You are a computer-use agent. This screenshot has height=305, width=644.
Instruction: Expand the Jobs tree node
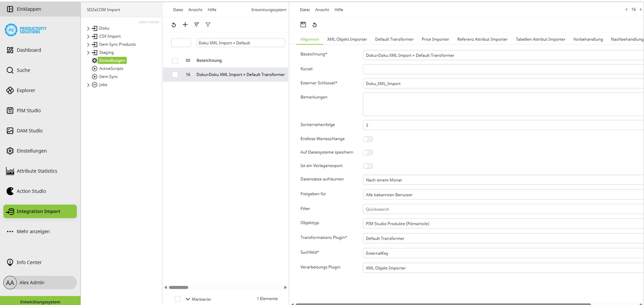[89, 85]
